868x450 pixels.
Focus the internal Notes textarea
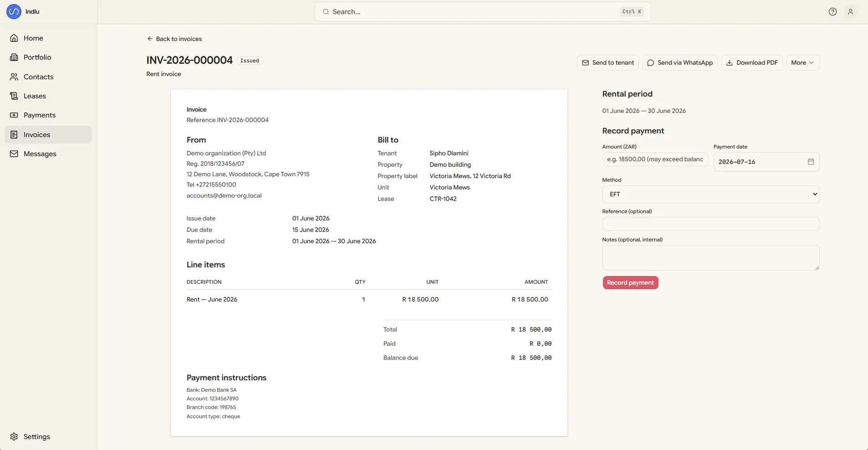710,258
